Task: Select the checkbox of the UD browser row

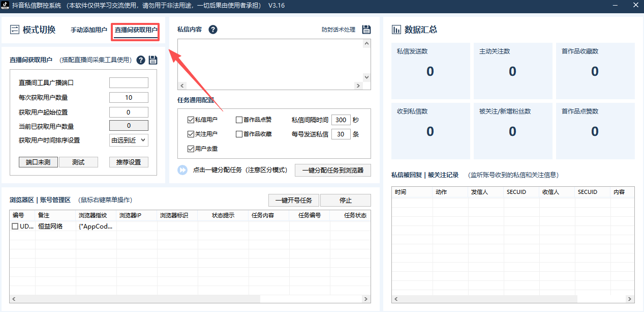Action: [x=15, y=226]
